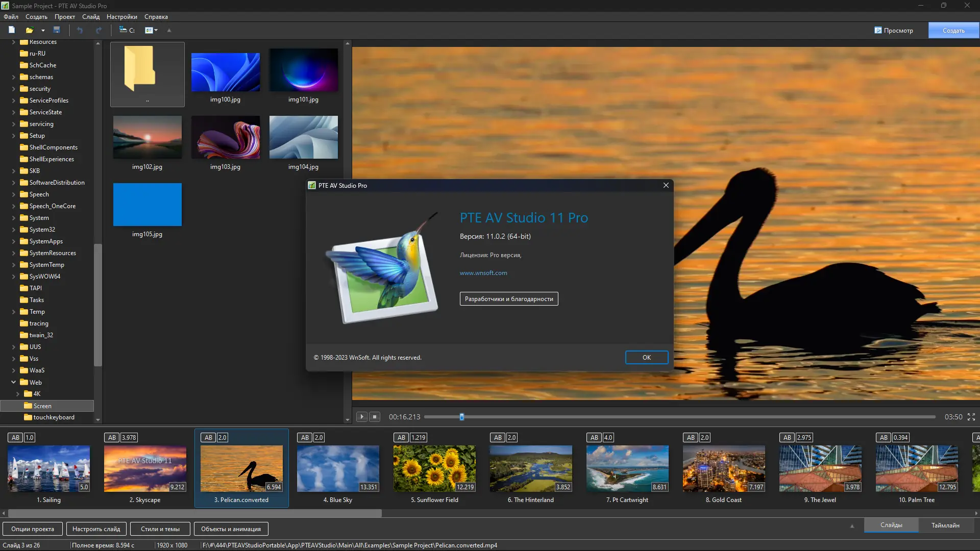Click the Open project folder icon

tap(30, 30)
